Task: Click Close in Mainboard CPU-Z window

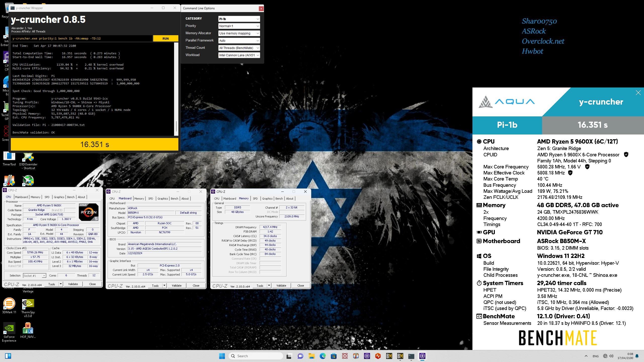Action: [196, 286]
